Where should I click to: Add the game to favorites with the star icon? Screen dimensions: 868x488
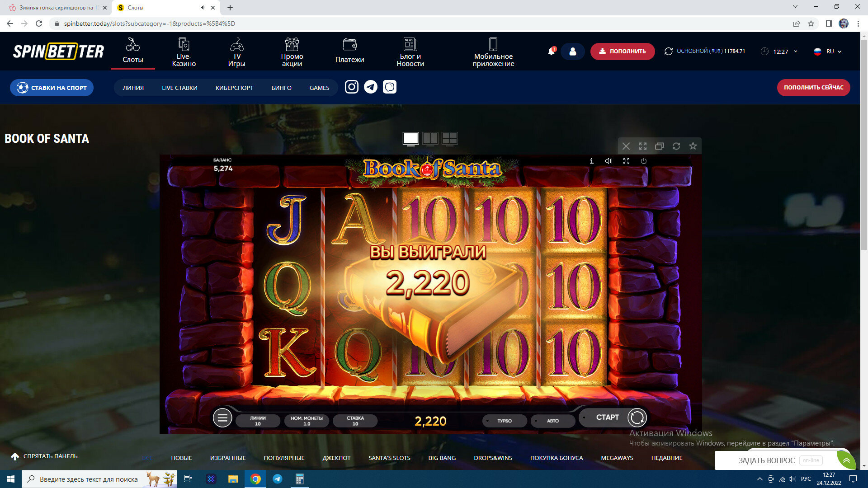pyautogui.click(x=693, y=146)
